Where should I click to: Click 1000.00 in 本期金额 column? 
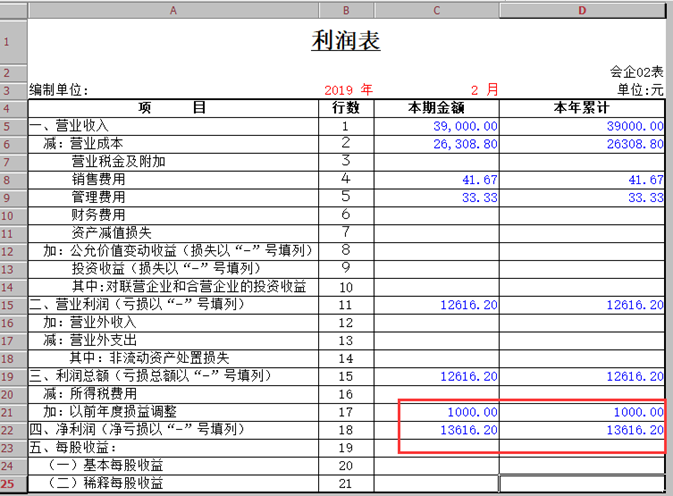pos(473,412)
